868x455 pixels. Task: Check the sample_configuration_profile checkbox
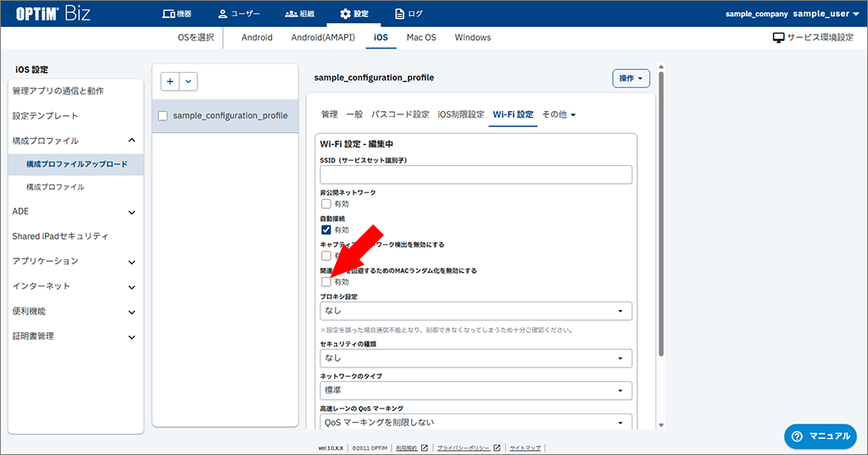pos(163,116)
